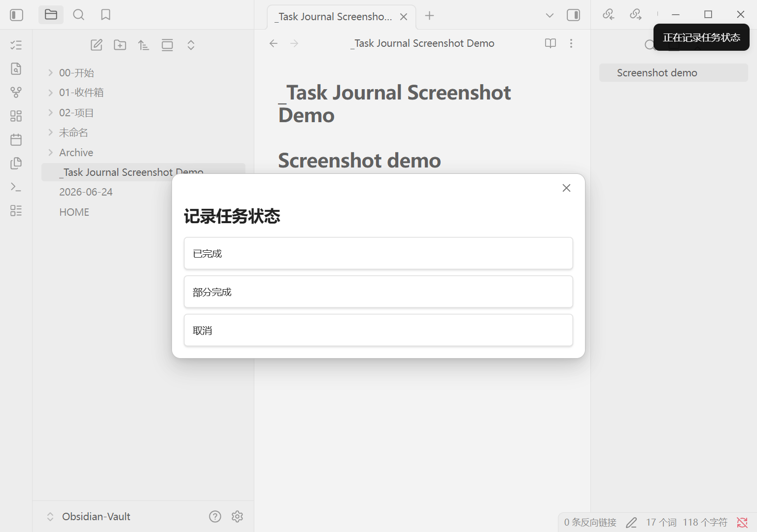Open the HOME note
Screen dimensions: 757x532
pyautogui.click(x=74, y=212)
